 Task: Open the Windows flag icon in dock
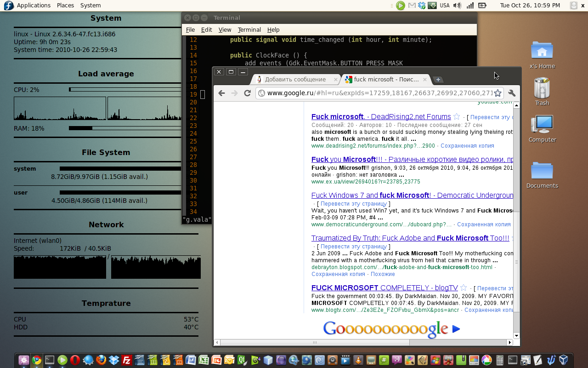pos(435,360)
